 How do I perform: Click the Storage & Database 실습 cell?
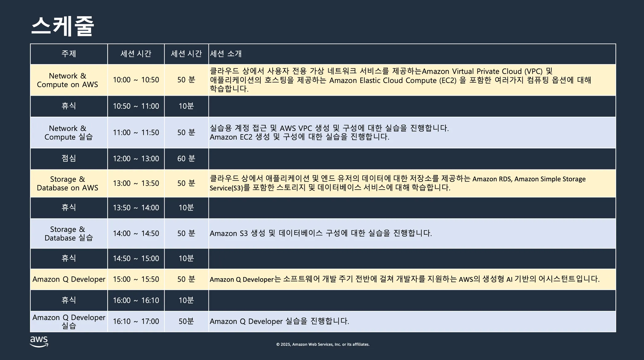[69, 233]
